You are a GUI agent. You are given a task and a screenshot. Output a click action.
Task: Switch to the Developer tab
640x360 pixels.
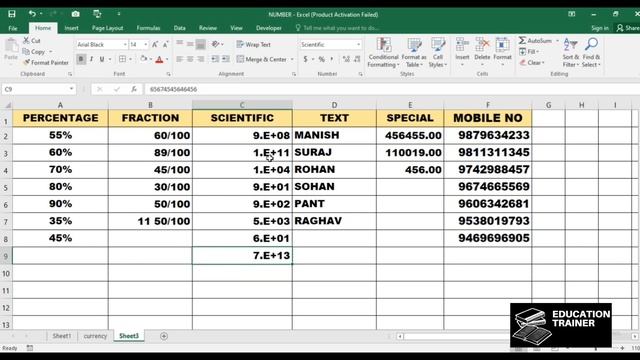pos(269,28)
